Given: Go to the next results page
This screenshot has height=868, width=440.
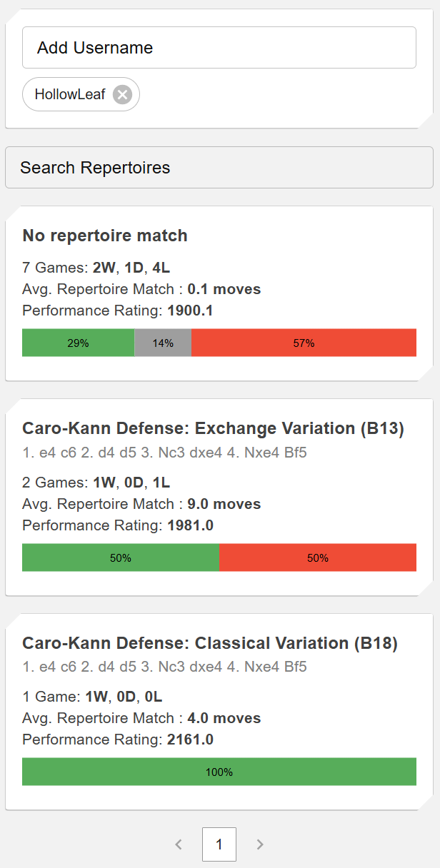Looking at the screenshot, I should (x=260, y=844).
